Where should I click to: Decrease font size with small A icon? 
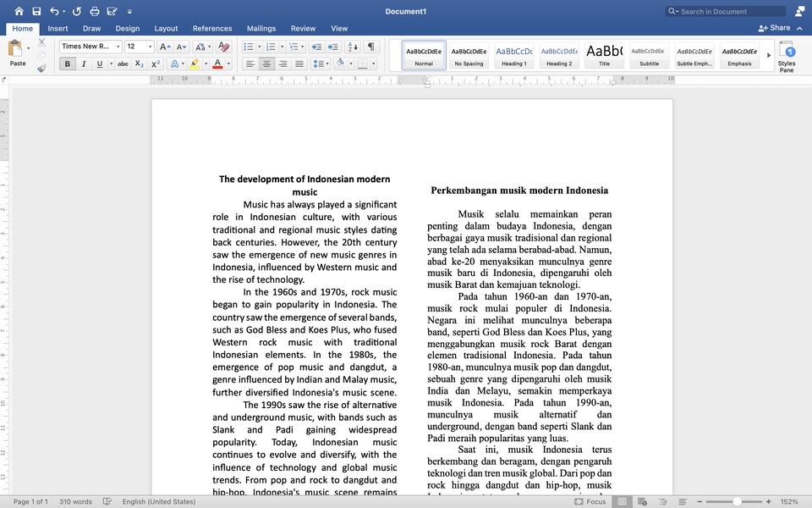tap(181, 47)
